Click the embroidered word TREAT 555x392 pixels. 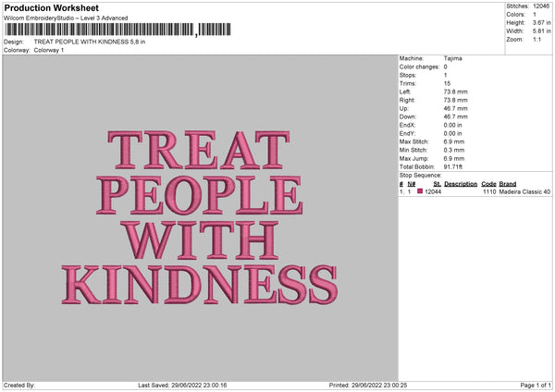click(x=199, y=150)
